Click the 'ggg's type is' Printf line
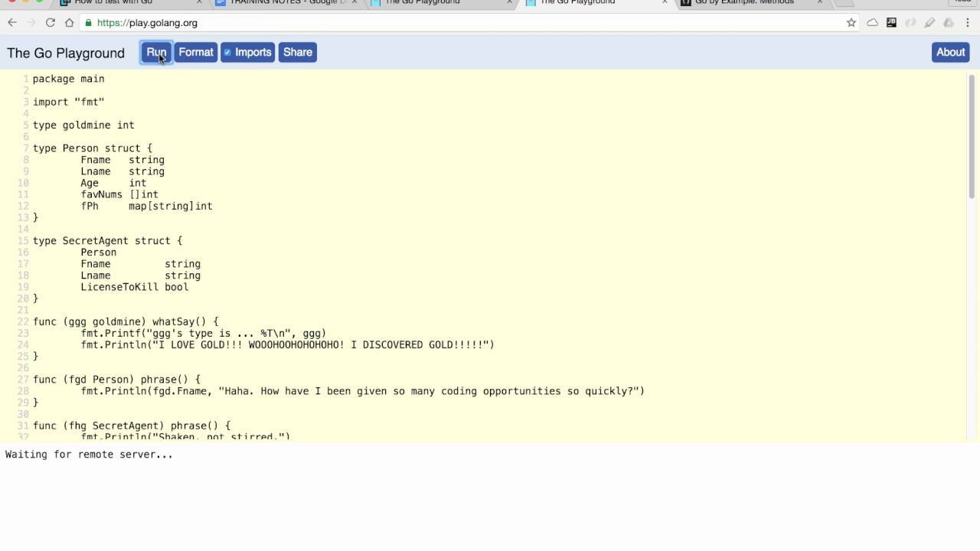The height and width of the screenshot is (551, 980). pos(204,333)
